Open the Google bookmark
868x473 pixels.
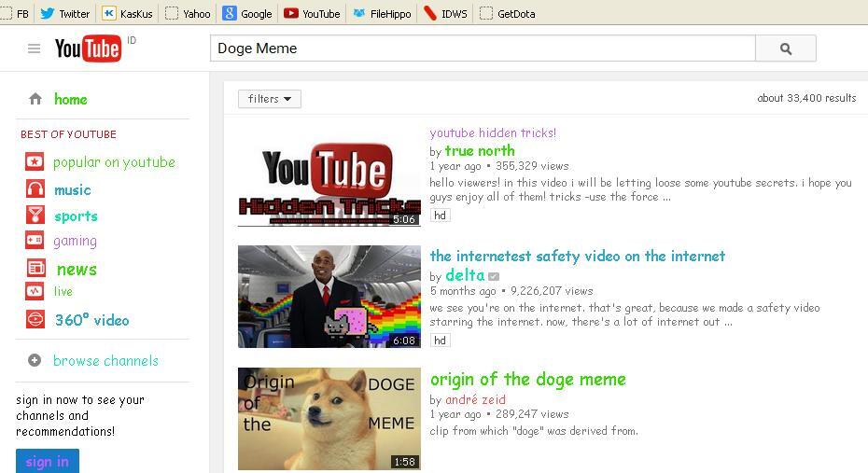[x=247, y=14]
